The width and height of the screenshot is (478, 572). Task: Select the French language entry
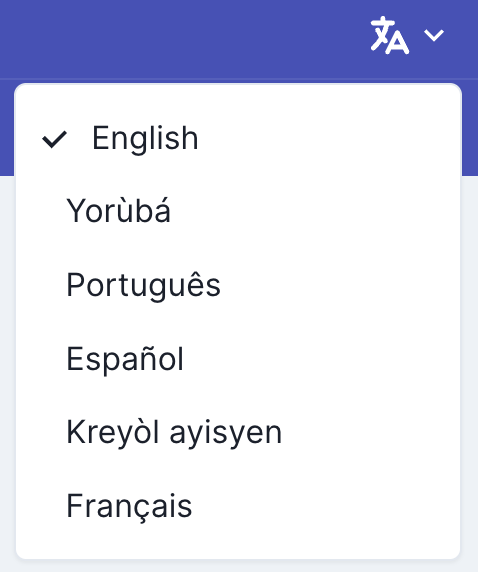pos(238,506)
